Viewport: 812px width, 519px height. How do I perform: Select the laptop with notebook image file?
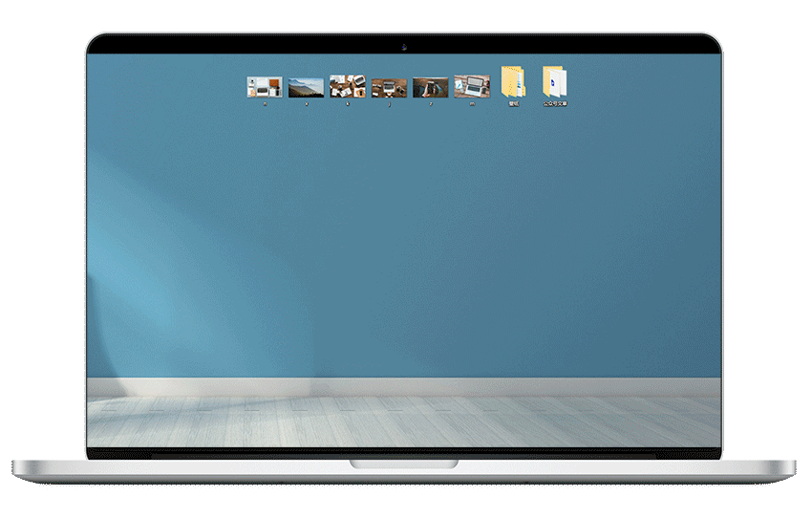click(x=472, y=86)
